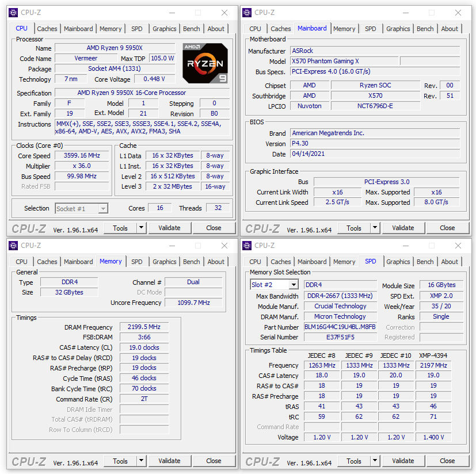Click the Threads value "32"
The width and height of the screenshot is (476, 474).
pos(218,208)
